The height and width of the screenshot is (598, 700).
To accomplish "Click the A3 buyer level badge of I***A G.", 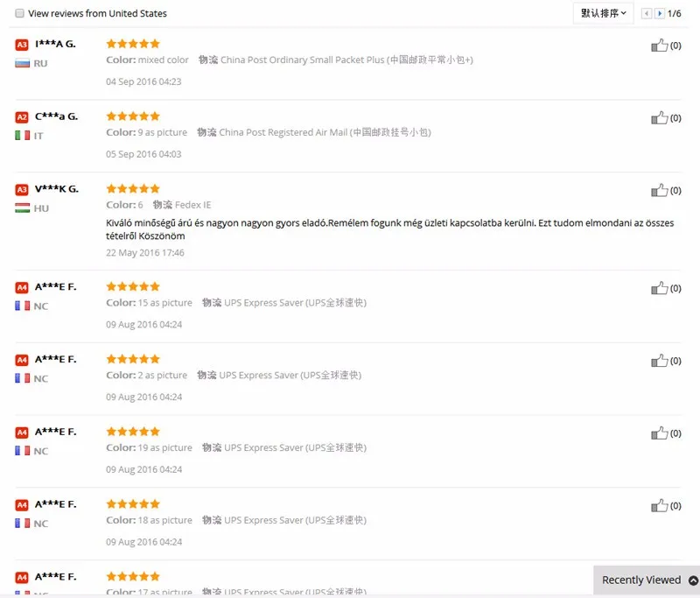I will click(22, 44).
